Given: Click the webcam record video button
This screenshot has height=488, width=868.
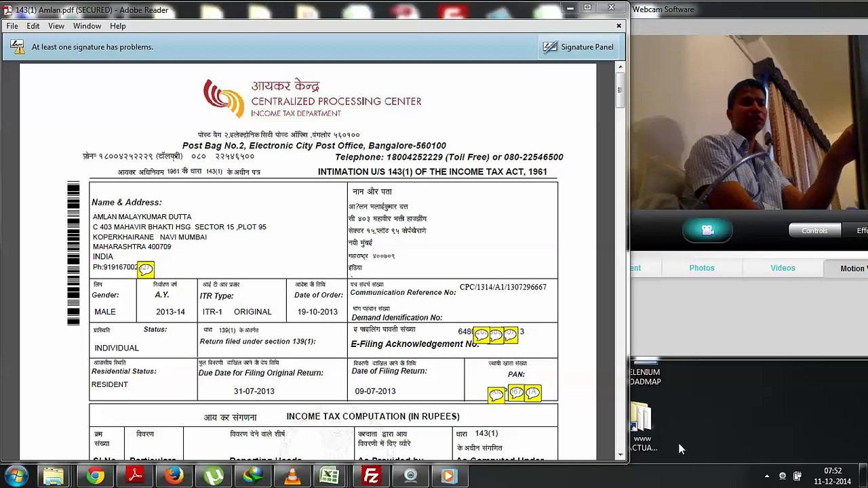Looking at the screenshot, I should tap(707, 230).
